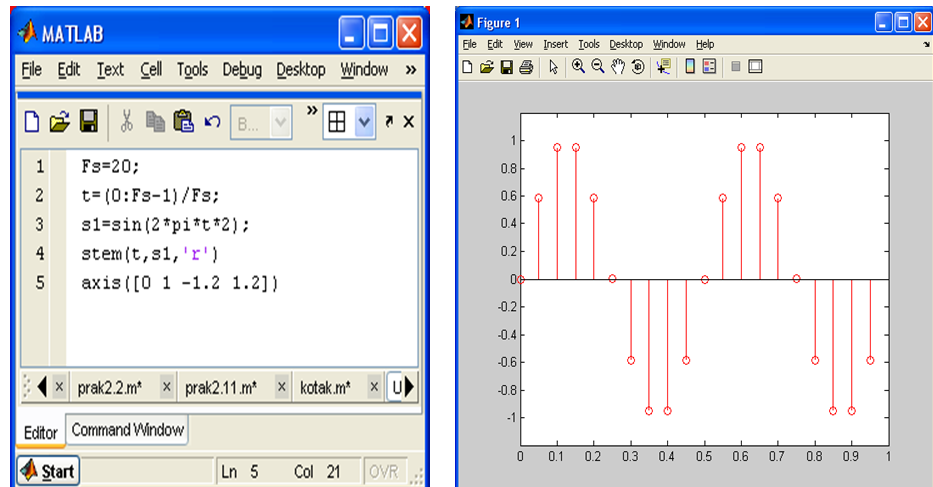Click the tile layout grid icon in editor
This screenshot has height=487, width=933.
(337, 122)
